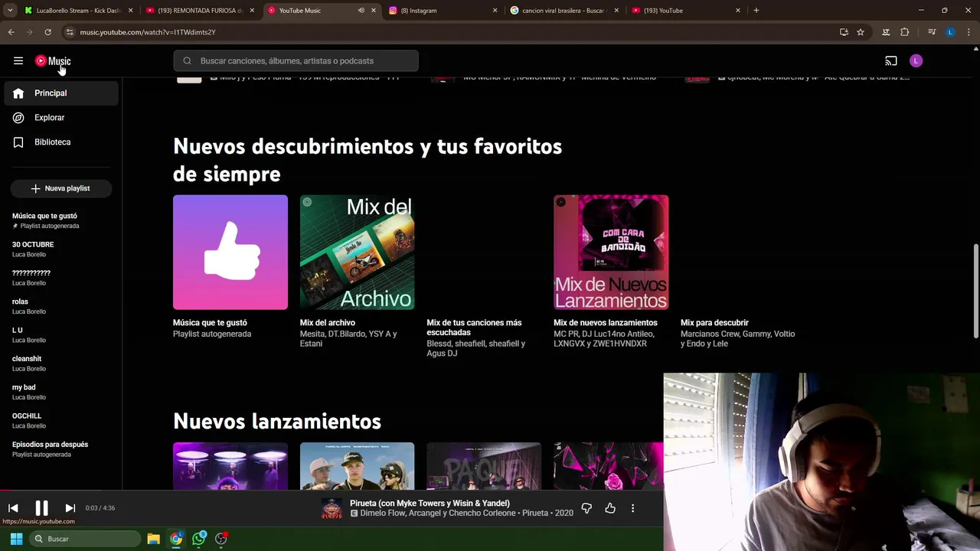980x551 pixels.
Task: Open second Nuevos lanzamientos cover with three men
Action: 358,466
